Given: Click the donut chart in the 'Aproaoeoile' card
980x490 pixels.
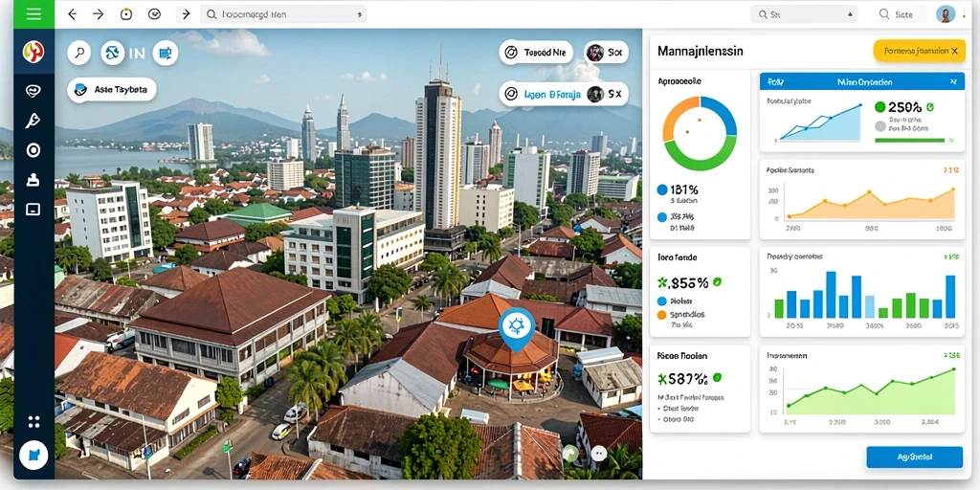Looking at the screenshot, I should pos(700,133).
